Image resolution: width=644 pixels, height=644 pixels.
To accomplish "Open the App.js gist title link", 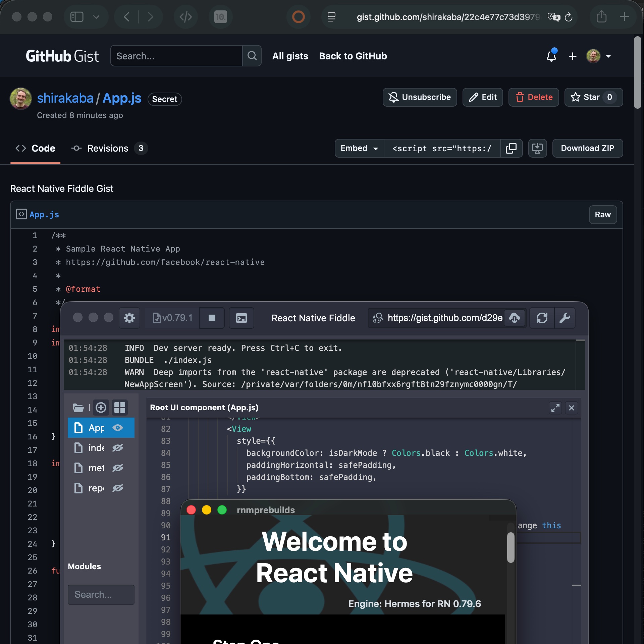I will 122,98.
